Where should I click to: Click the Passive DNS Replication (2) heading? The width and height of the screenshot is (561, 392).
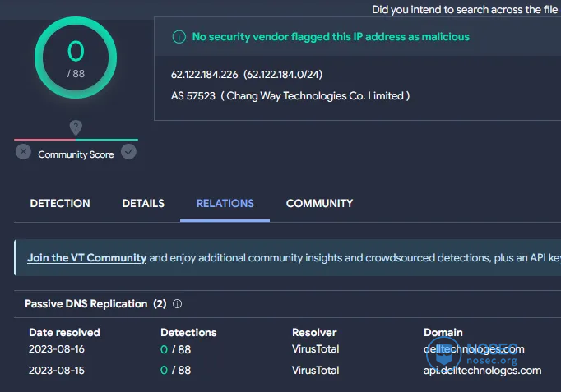coord(95,304)
